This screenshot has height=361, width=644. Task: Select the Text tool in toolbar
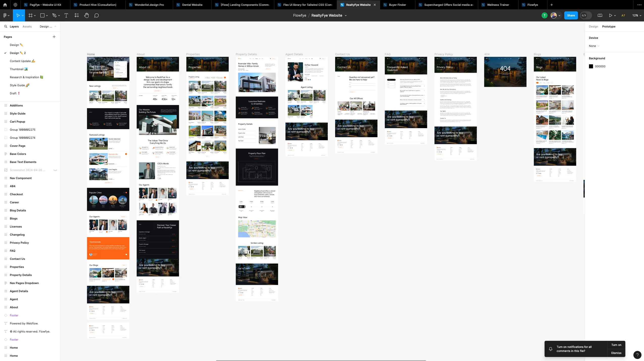click(66, 15)
